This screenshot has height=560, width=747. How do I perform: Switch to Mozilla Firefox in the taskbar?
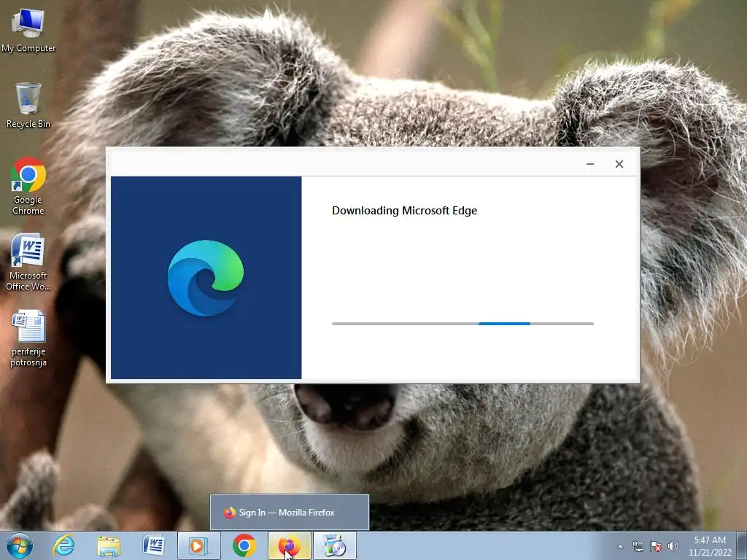(x=289, y=545)
